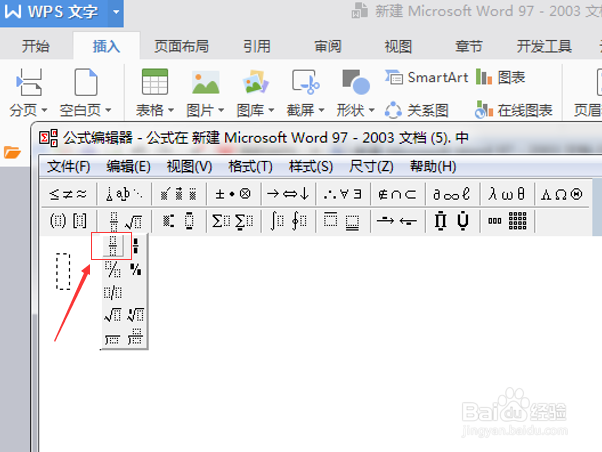The image size is (602, 452).
Task: Open embellishments palette
Action: (179, 194)
